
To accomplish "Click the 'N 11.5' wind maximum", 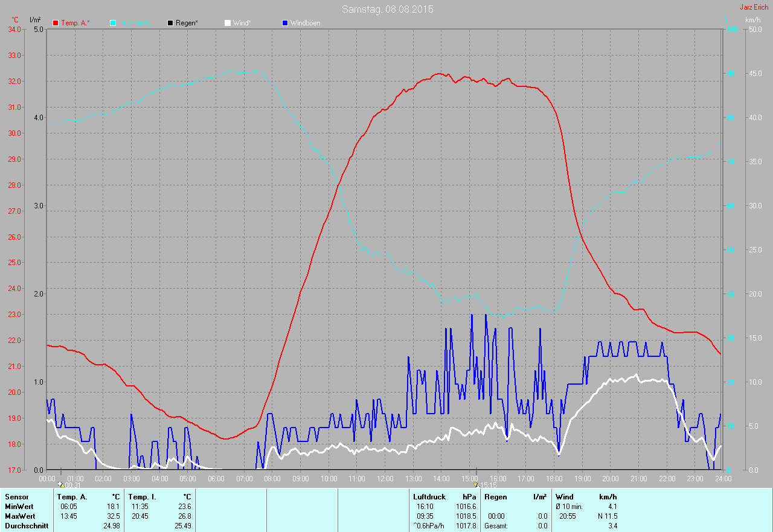I will 606,516.
